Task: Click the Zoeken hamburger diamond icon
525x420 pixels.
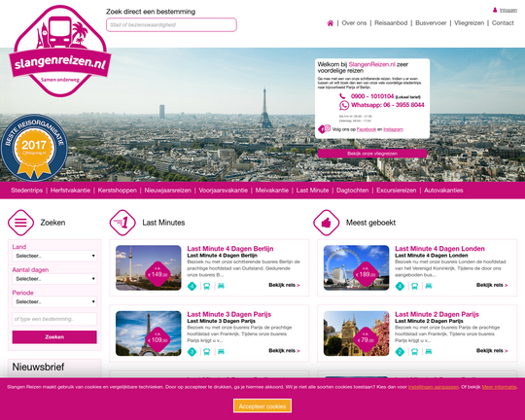Action: pyautogui.click(x=20, y=223)
